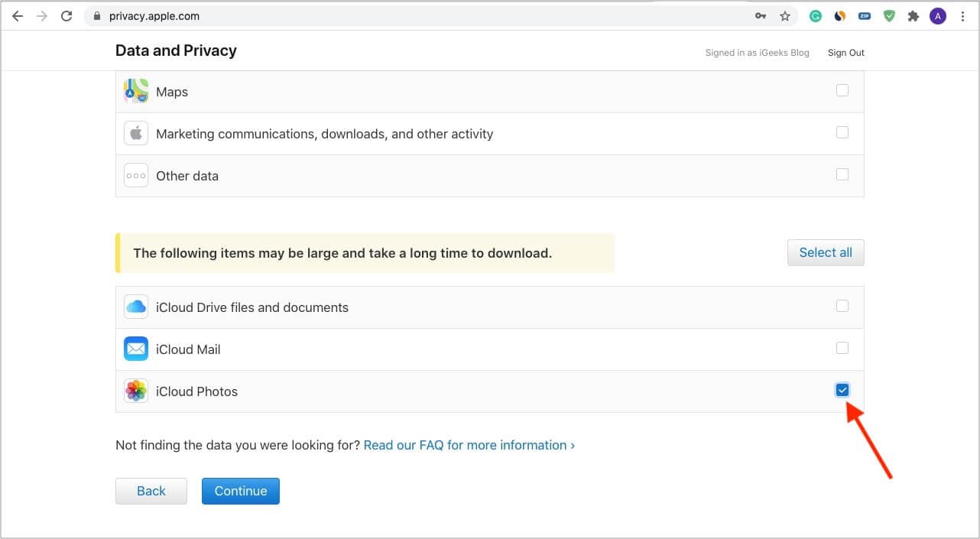Check iCloud Drive files and documents box
980x539 pixels.
[x=842, y=306]
